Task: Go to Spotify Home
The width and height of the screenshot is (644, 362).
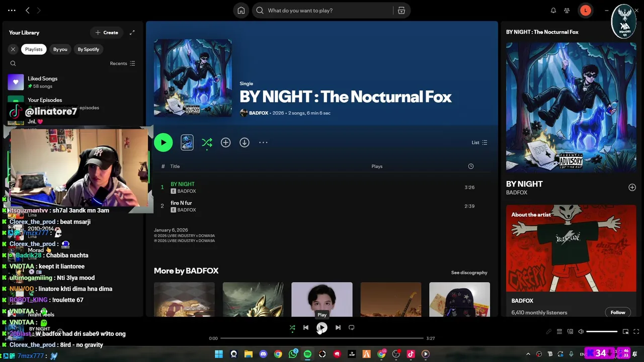Action: [x=241, y=11]
